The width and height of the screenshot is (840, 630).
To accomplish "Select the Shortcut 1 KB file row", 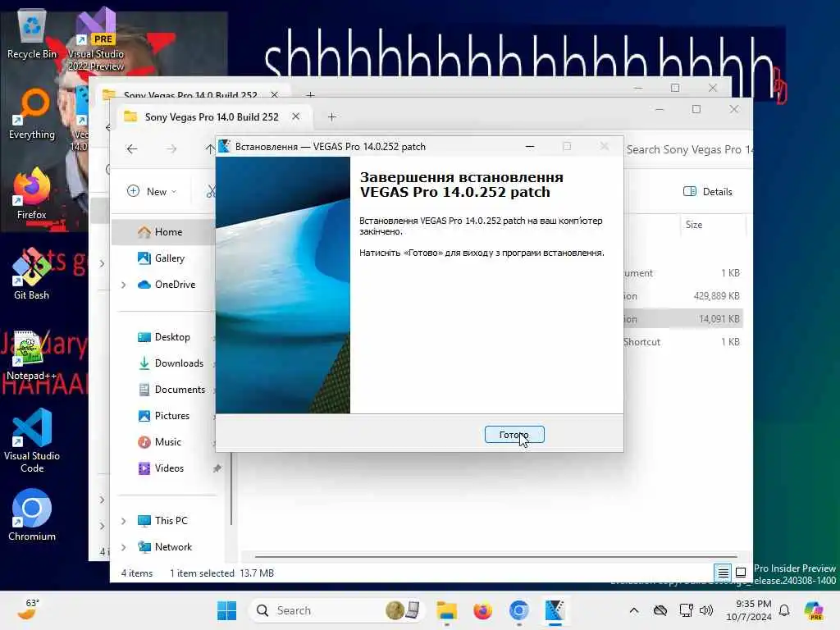I will pos(682,342).
